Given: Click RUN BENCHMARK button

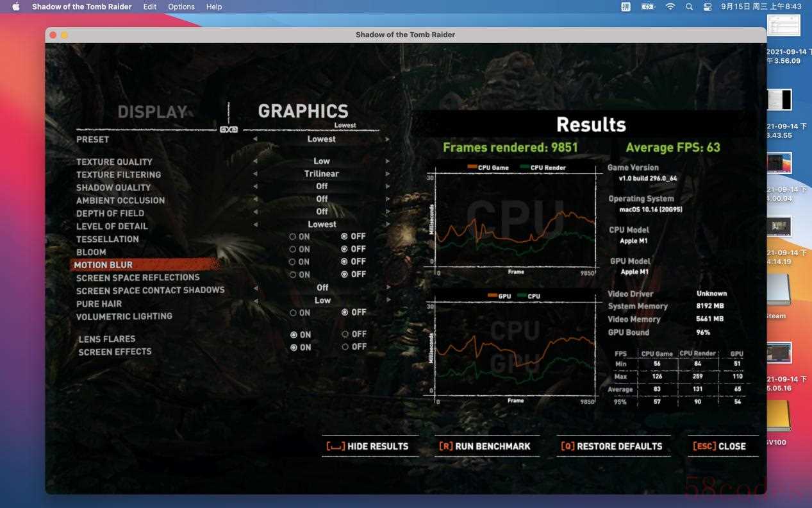Looking at the screenshot, I should pos(485,446).
